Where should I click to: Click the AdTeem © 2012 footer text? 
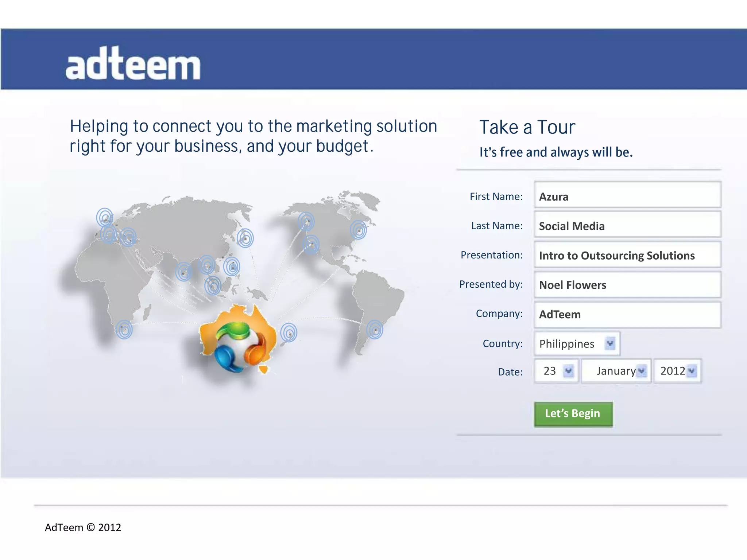83,527
